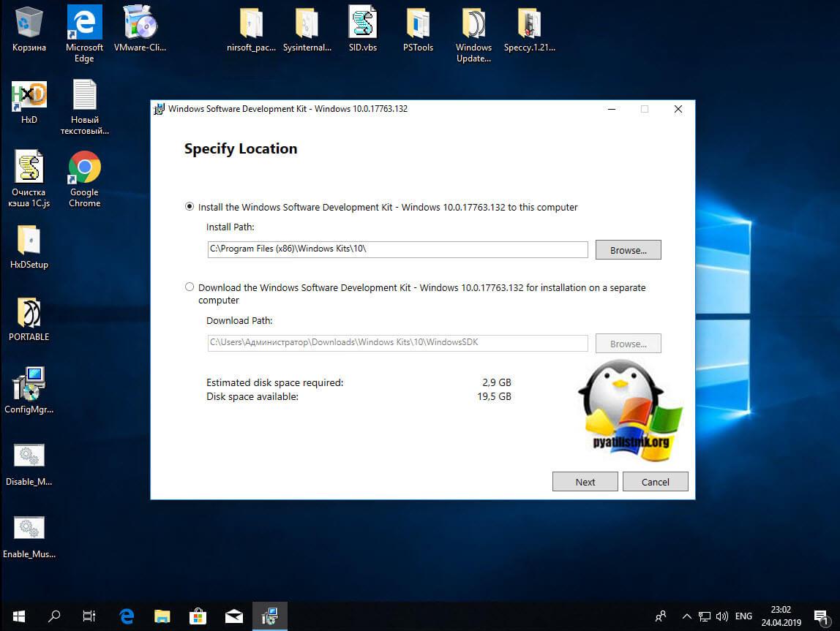Select the Speccy.1.21 archive icon
Screen dimensions: 840x631
[529, 29]
